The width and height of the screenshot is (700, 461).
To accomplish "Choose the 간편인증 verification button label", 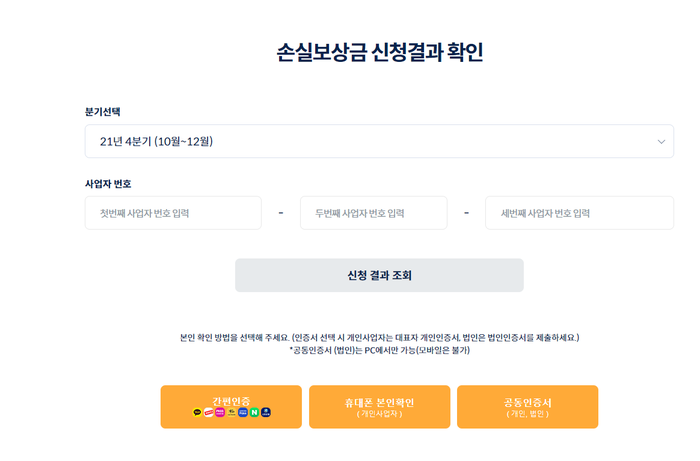I will 231,400.
